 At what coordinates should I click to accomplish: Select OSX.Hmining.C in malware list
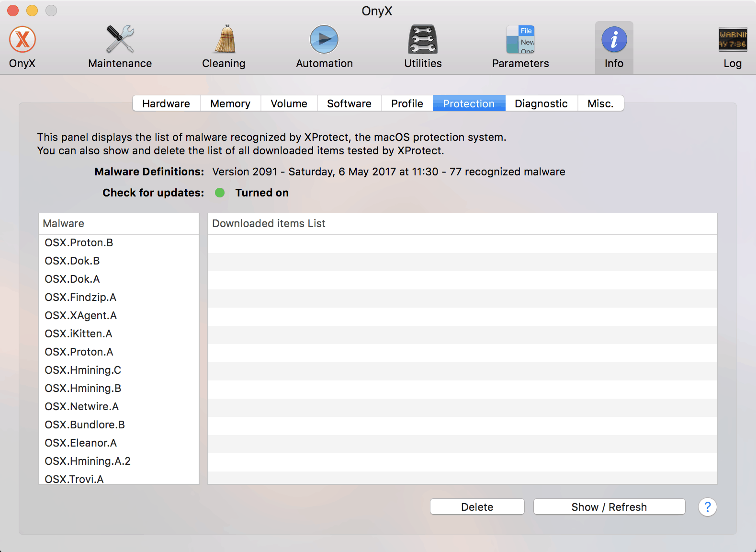click(119, 370)
